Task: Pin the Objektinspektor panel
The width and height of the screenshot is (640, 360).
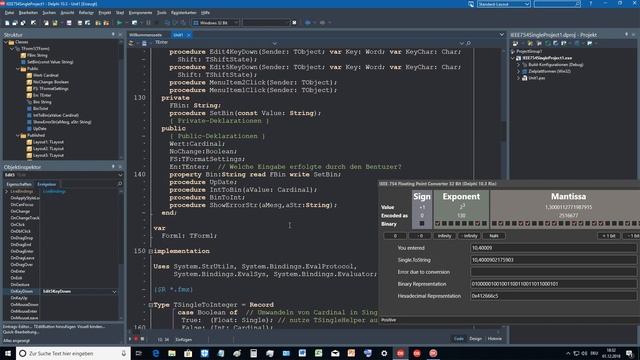Action: [113, 167]
